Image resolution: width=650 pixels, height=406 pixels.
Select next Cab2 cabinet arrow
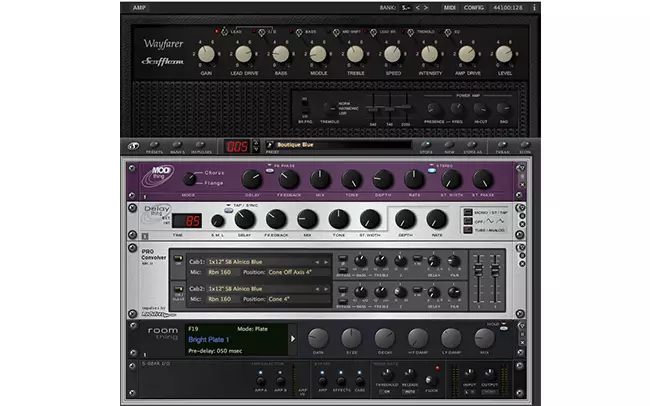(x=326, y=289)
